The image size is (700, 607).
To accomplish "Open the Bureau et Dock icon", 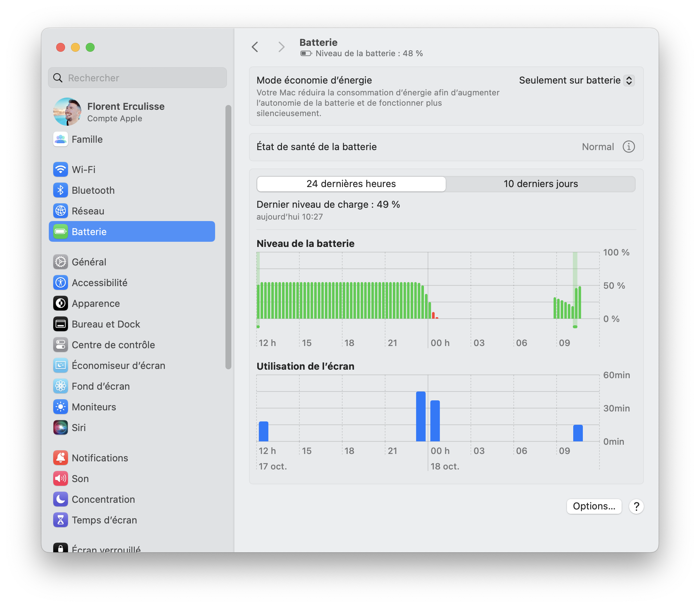I will coord(61,324).
